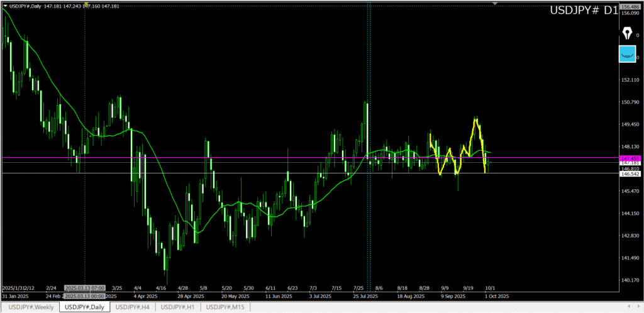The width and height of the screenshot is (644, 313).
Task: Select the USDJPY#,Daily tab
Action: (x=84, y=307)
